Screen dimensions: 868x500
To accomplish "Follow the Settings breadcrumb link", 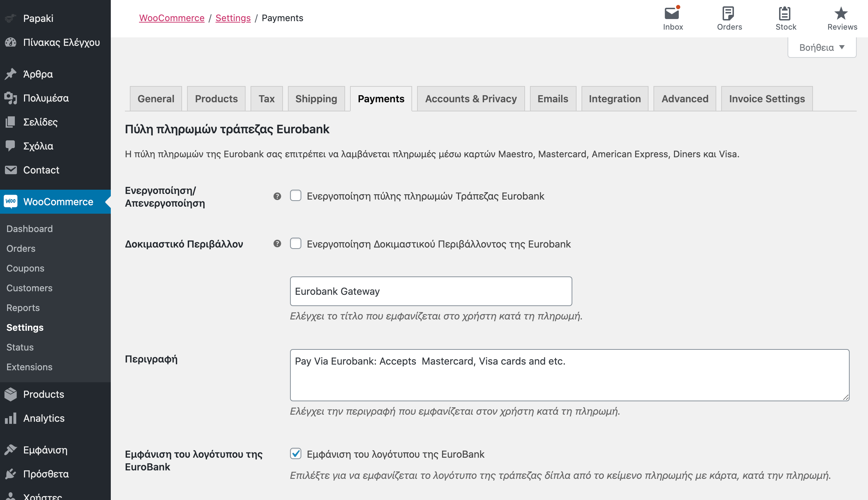I will coord(233,18).
